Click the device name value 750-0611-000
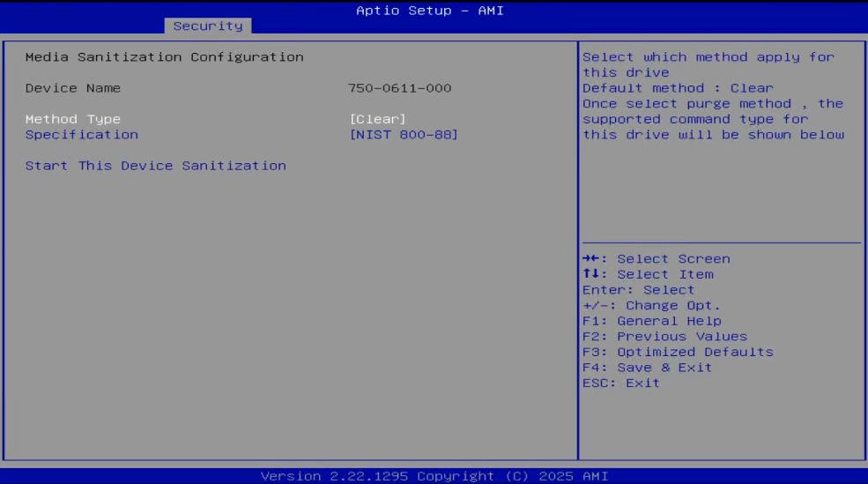This screenshot has width=868, height=484. click(x=400, y=88)
